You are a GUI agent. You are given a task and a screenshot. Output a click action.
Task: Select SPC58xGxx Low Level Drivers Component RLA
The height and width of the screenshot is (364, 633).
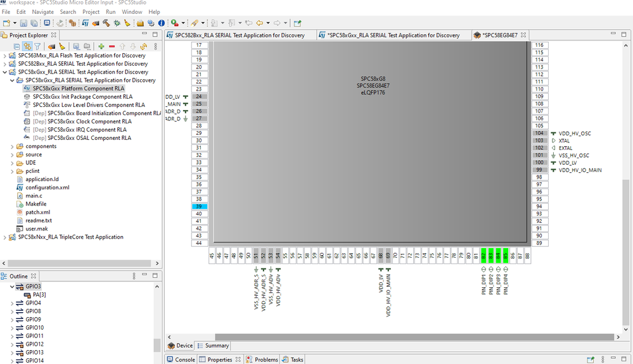point(89,105)
